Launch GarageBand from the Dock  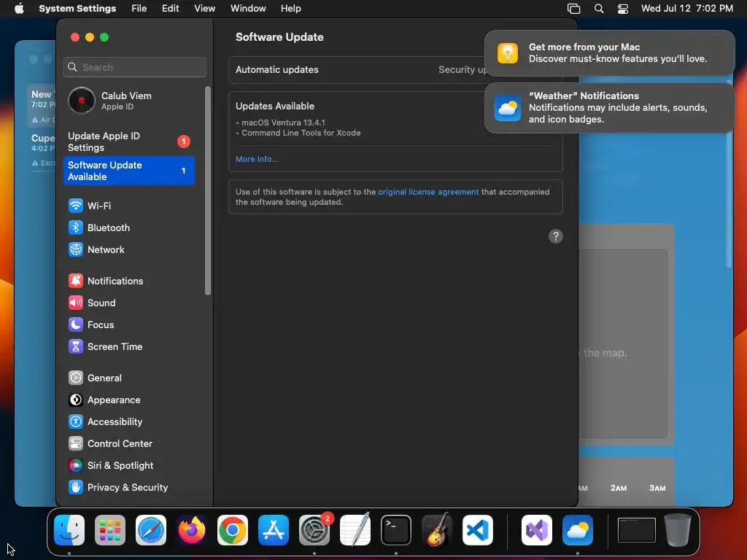pyautogui.click(x=437, y=530)
